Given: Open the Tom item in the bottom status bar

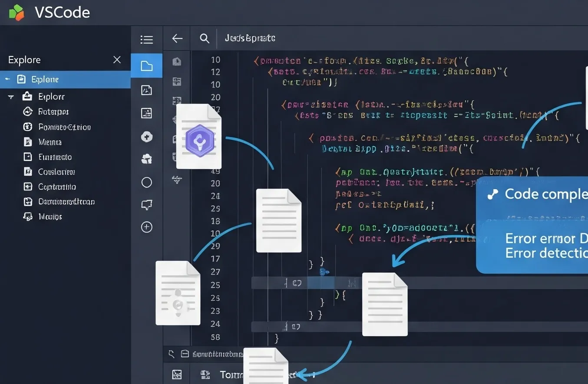Looking at the screenshot, I should (x=229, y=374).
